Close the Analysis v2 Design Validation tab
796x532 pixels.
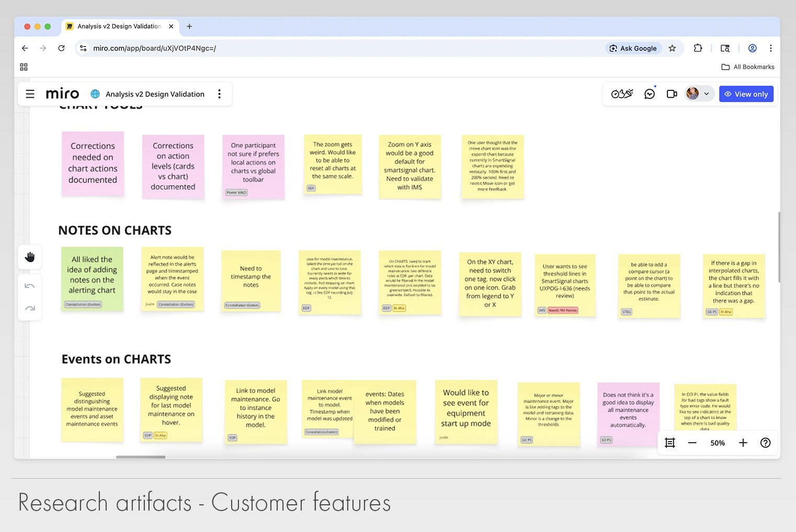pos(171,26)
